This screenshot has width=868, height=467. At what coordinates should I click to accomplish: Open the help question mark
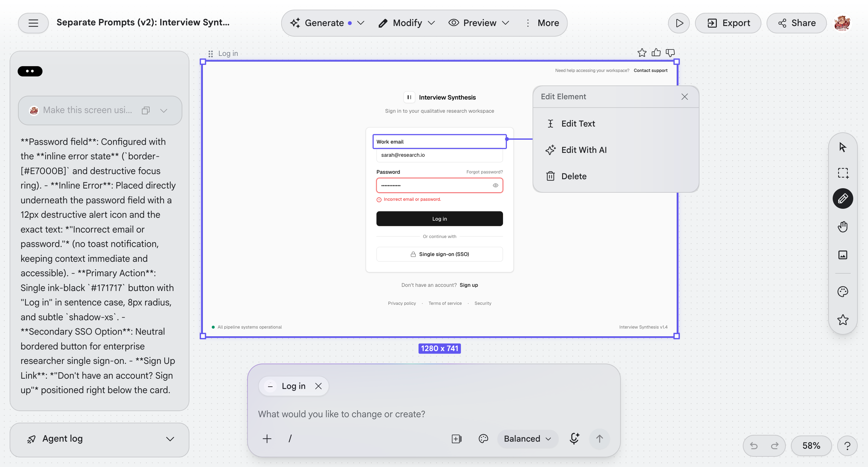[847, 446]
